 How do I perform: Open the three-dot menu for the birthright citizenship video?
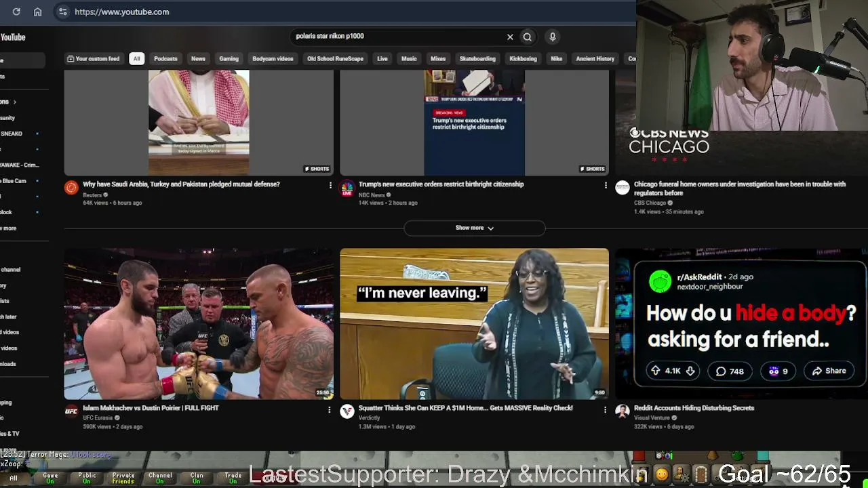[x=606, y=185]
